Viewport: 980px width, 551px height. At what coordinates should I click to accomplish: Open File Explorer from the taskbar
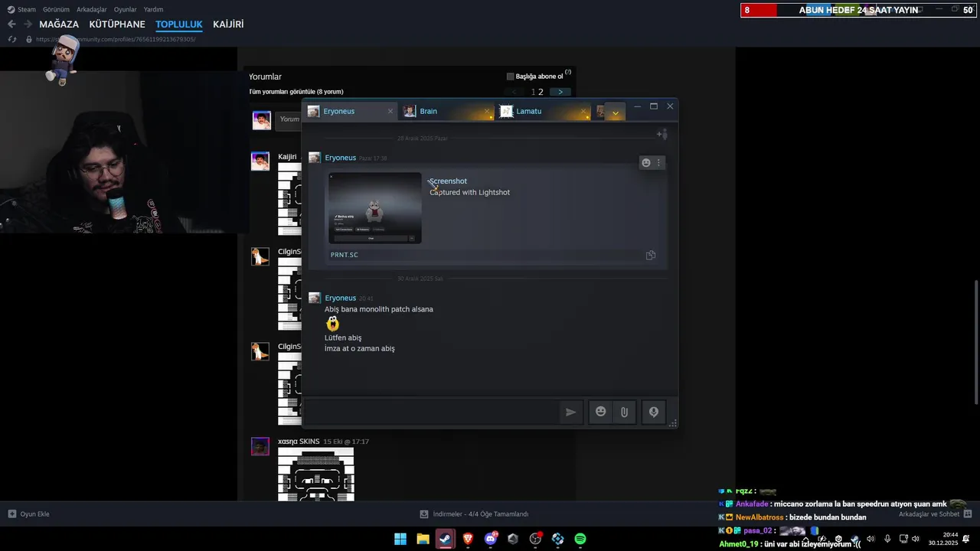click(423, 539)
